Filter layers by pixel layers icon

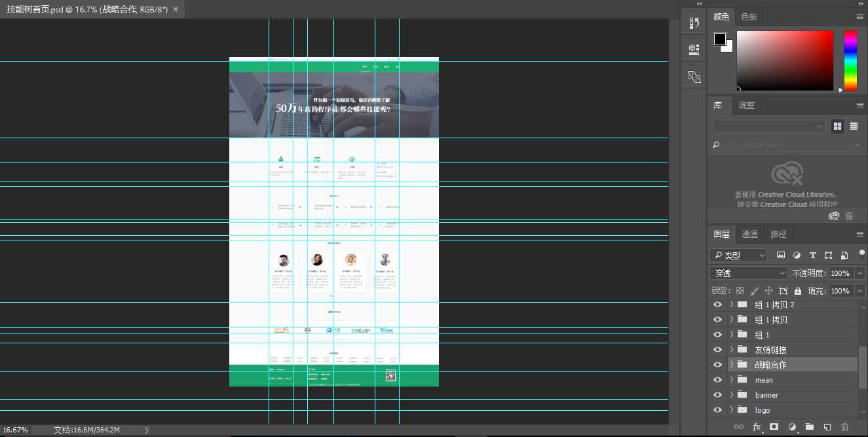pos(781,256)
